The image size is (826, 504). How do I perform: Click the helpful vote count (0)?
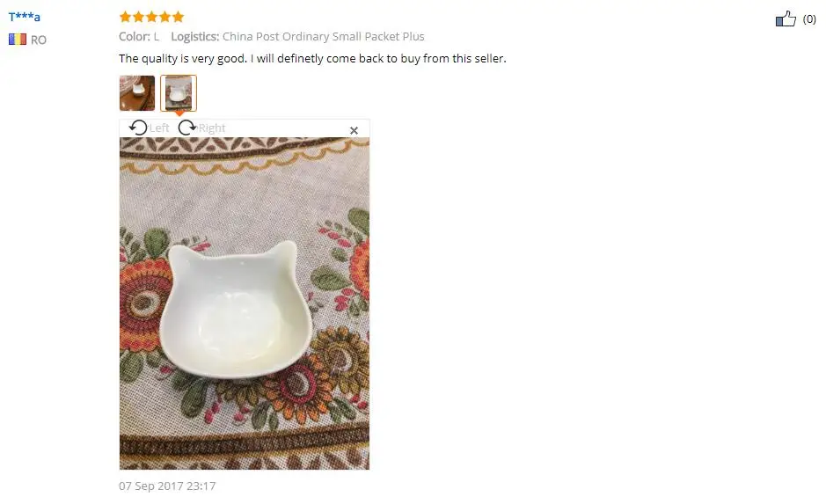click(x=809, y=19)
